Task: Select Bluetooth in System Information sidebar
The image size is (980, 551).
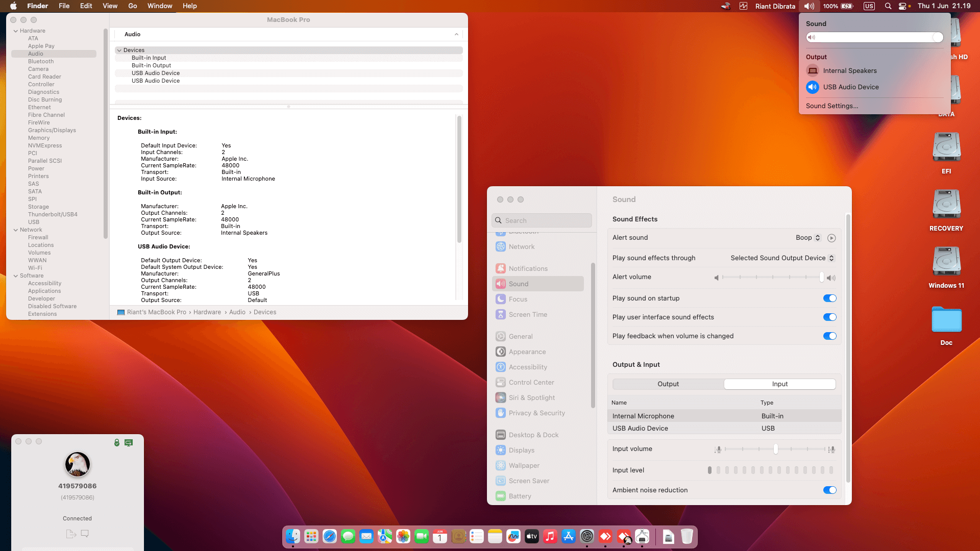Action: click(41, 62)
